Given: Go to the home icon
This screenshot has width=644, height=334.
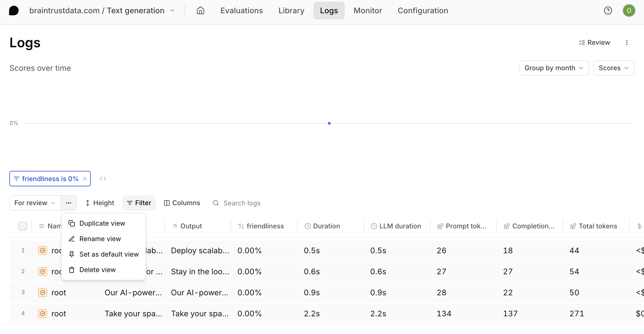Looking at the screenshot, I should coord(200,11).
